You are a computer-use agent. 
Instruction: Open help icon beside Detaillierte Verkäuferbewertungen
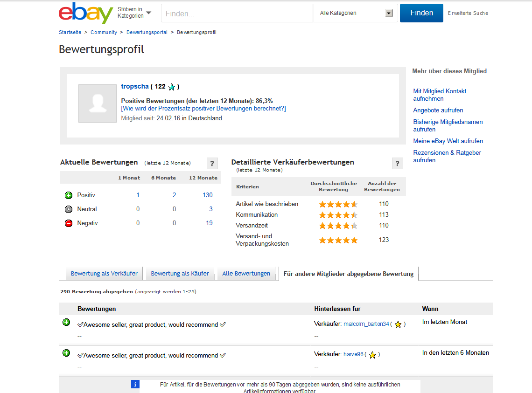[x=397, y=164]
